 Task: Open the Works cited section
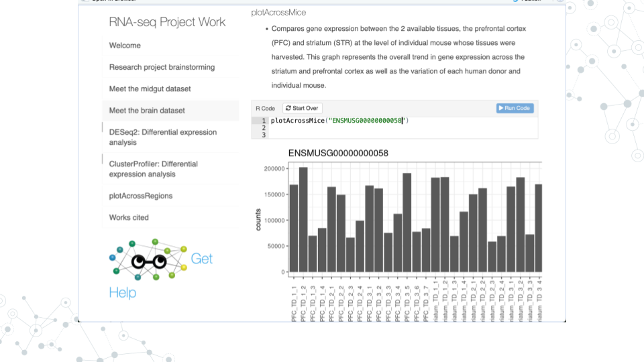tap(129, 217)
